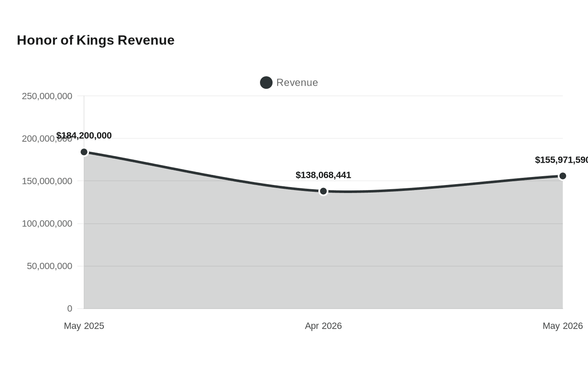Click the 100,000,000 y-axis label
588x370 pixels.
click(47, 224)
